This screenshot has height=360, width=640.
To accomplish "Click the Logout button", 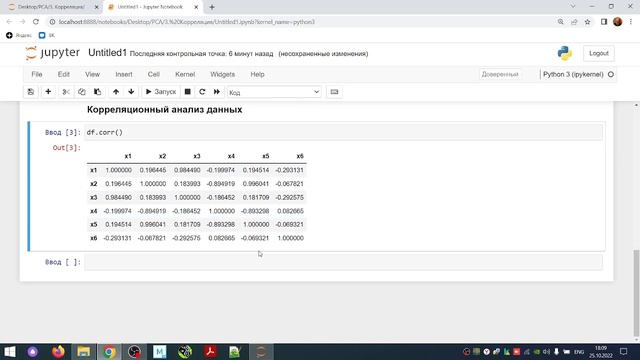I will (599, 53).
